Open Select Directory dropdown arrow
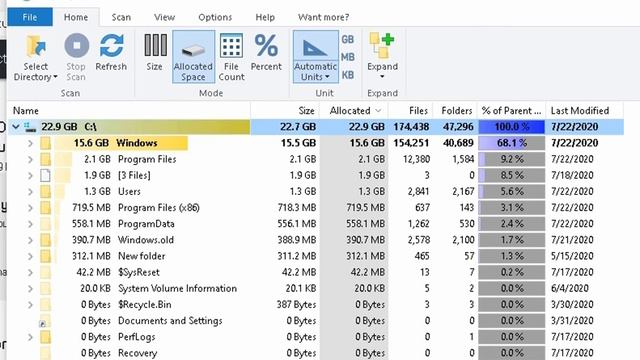Image resolution: width=640 pixels, height=360 pixels. [55, 77]
